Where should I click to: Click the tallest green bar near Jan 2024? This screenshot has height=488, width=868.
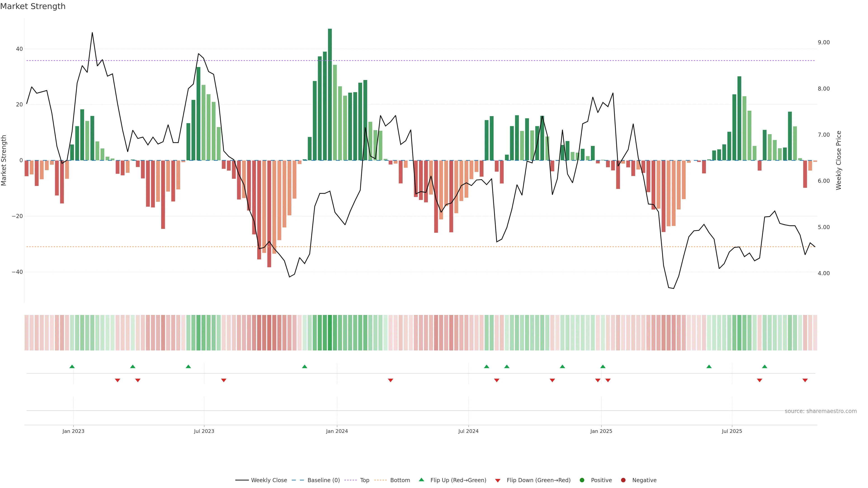point(330,94)
